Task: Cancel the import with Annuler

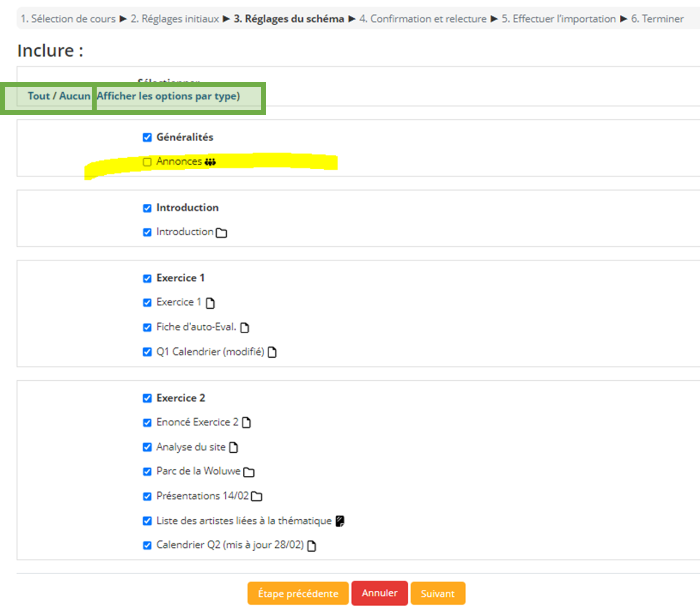Action: (x=380, y=593)
